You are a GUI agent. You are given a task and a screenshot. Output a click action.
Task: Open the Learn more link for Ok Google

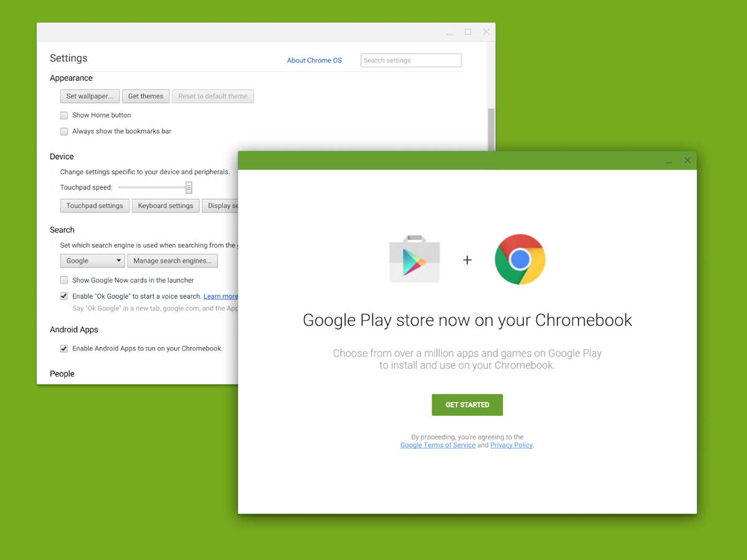coord(220,296)
